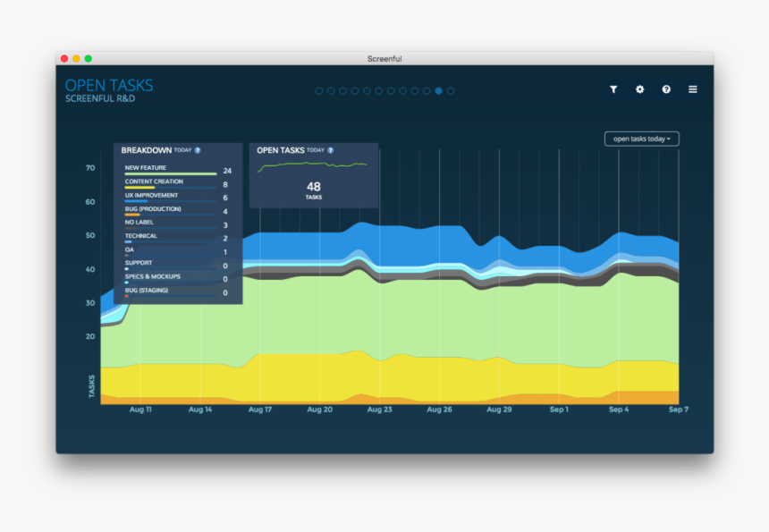This screenshot has width=769, height=532.
Task: Open the filter funnel icon
Action: click(x=613, y=89)
